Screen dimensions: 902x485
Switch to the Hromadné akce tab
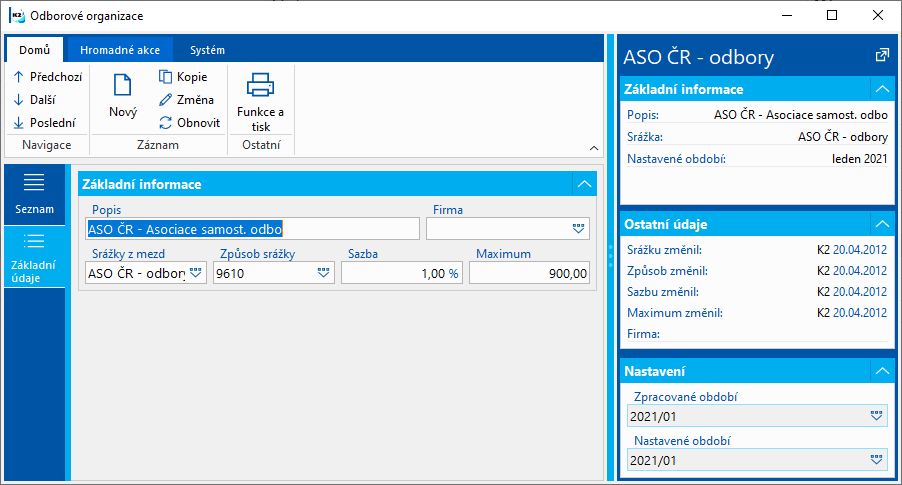tap(119, 50)
